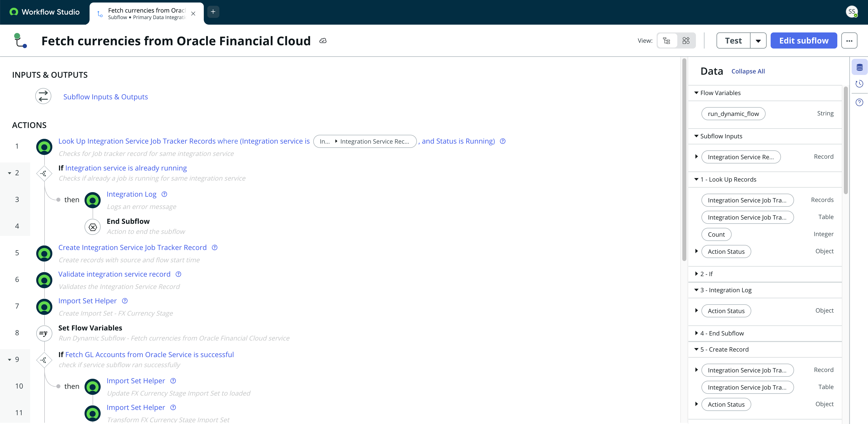Click action 1 Look Up icon
The image size is (868, 424).
click(x=44, y=147)
